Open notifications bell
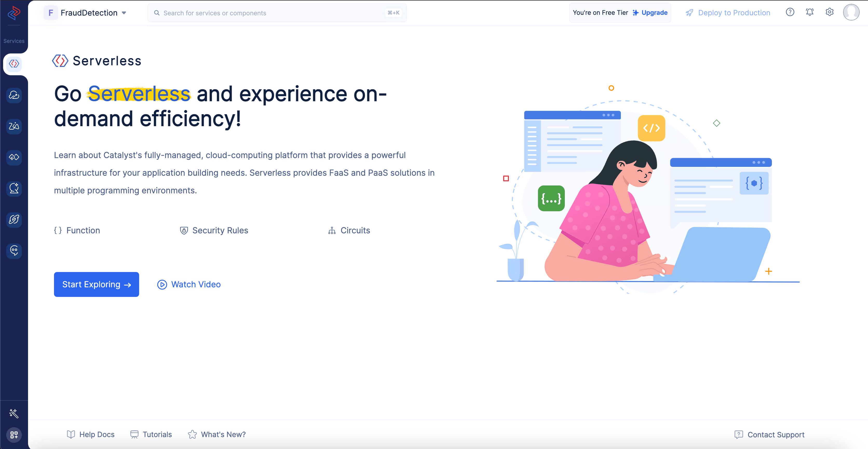 click(810, 12)
